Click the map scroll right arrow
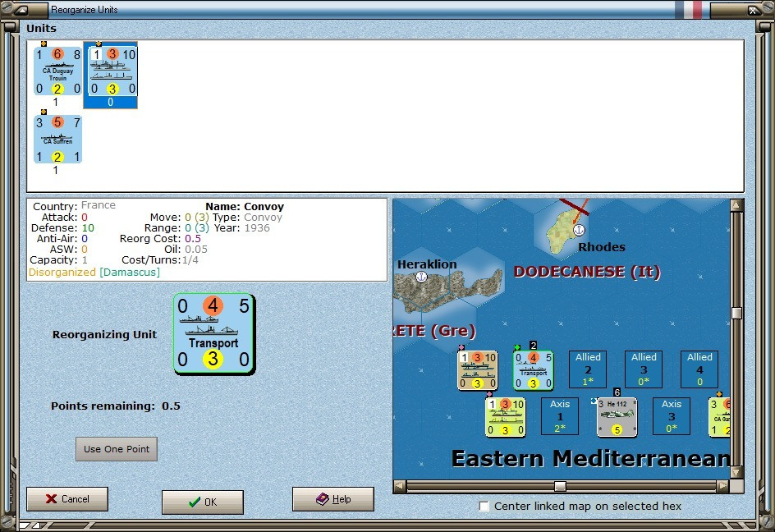Image resolution: width=775 pixels, height=532 pixels. click(722, 486)
